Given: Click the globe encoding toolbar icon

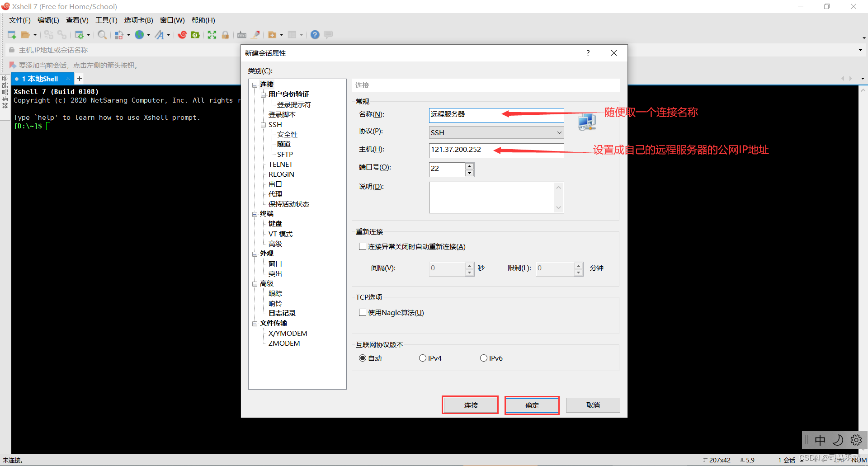Looking at the screenshot, I should click(139, 35).
